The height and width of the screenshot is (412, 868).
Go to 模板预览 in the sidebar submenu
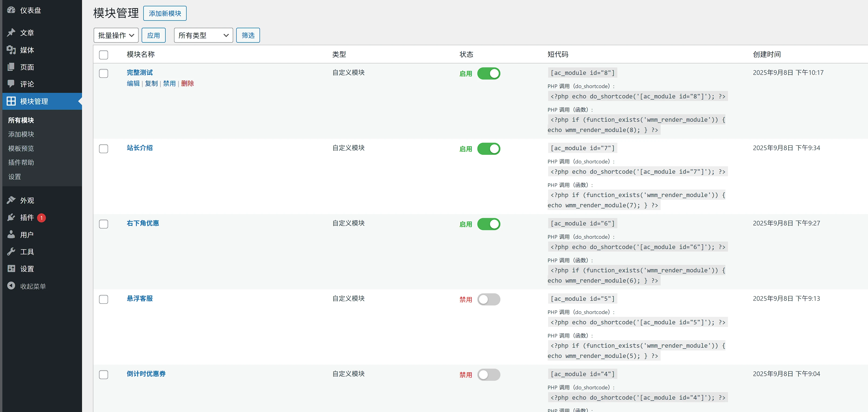point(21,148)
